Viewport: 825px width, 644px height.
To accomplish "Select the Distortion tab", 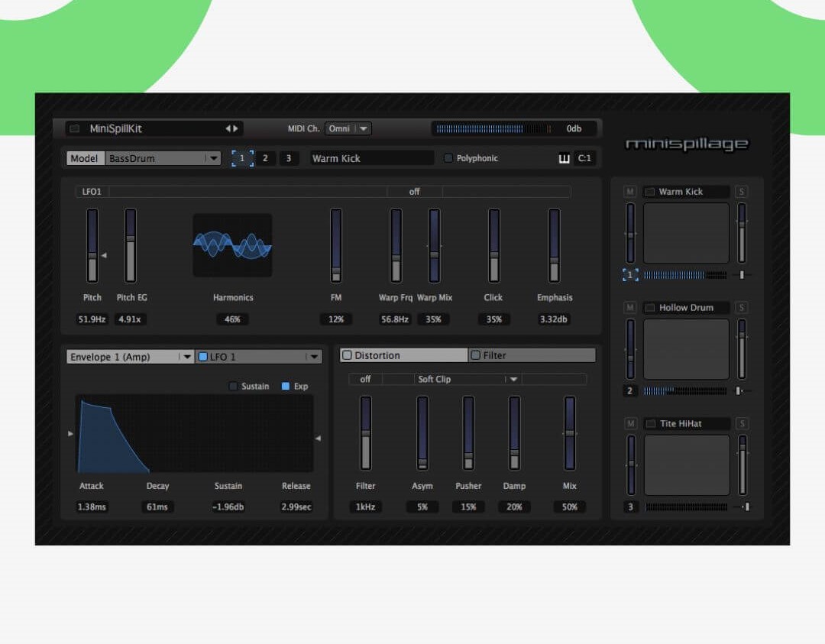I will coord(404,355).
